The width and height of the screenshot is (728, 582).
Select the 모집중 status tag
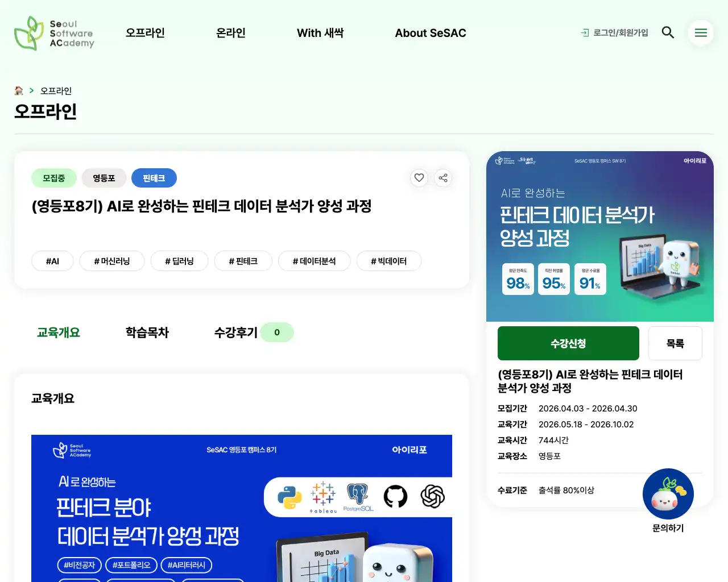[x=53, y=178]
